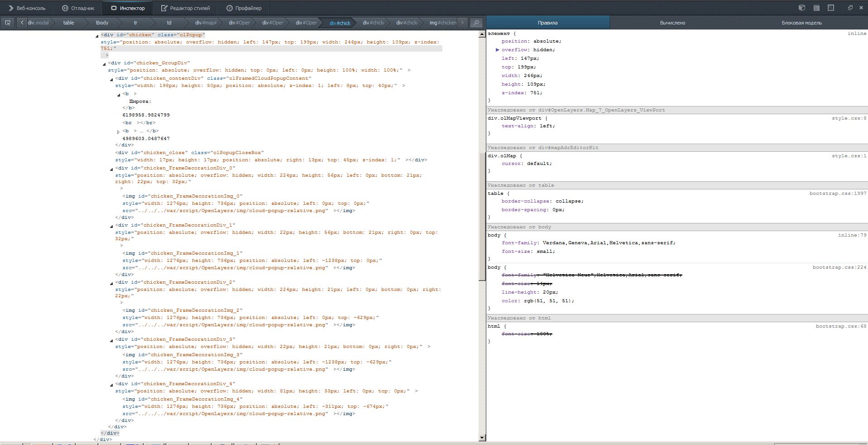Close the developer tools panel
This screenshot has width=868, height=445.
click(x=861, y=8)
